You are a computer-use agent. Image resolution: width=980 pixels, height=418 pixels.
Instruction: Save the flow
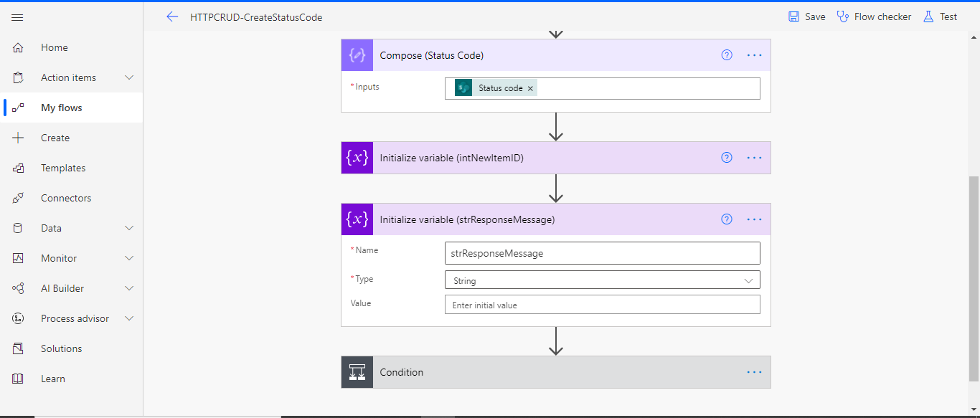806,16
